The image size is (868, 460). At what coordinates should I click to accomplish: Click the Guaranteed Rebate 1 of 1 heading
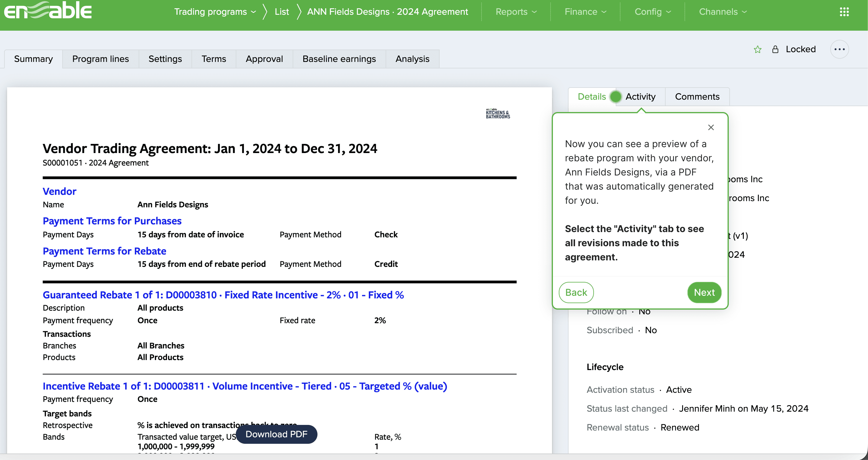click(223, 295)
